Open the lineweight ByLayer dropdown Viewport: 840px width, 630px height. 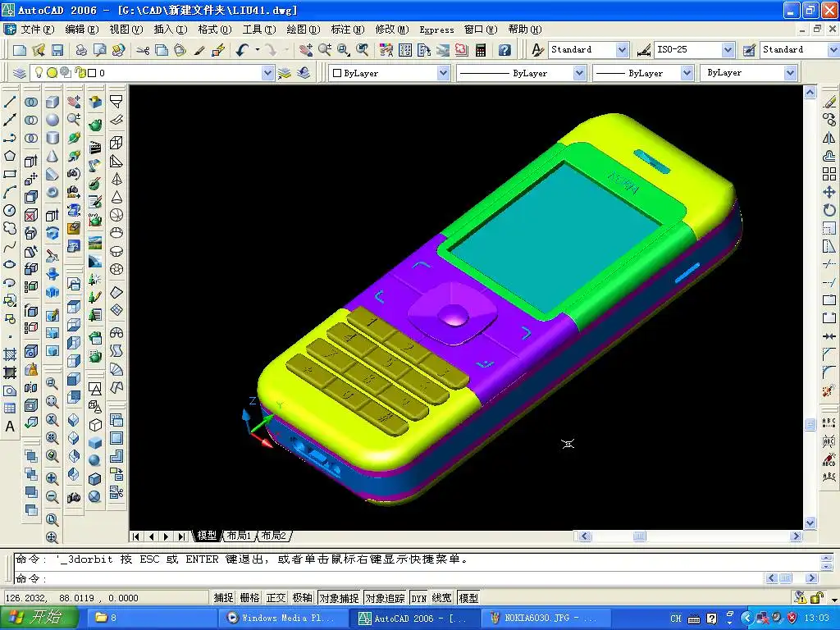(687, 73)
